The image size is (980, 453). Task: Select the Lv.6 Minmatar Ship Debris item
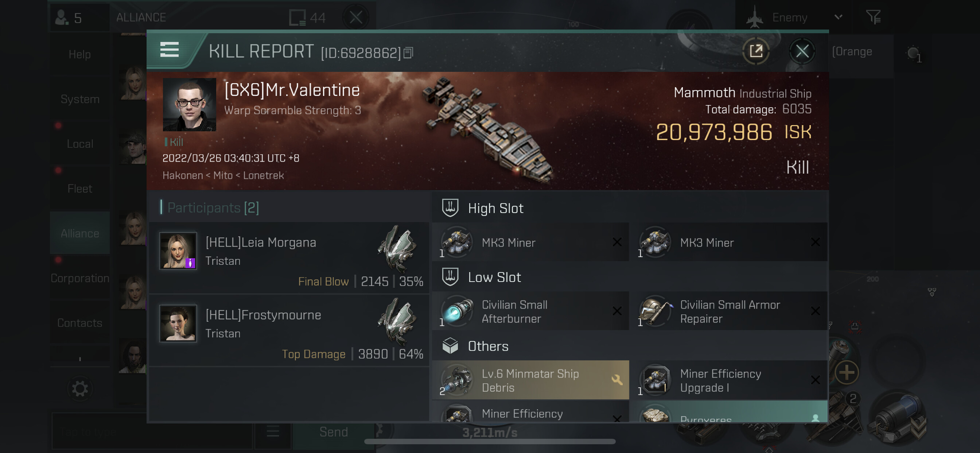pos(530,380)
